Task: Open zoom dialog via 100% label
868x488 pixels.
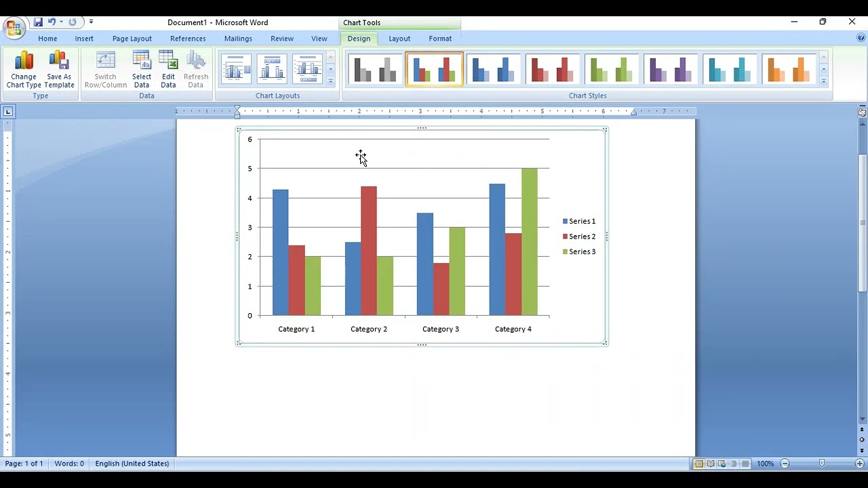Action: [766, 464]
